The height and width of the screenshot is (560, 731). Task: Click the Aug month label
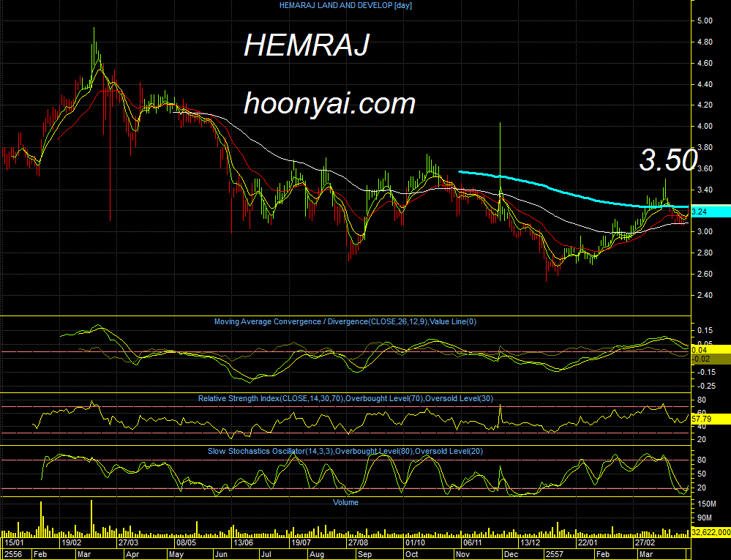tap(317, 554)
